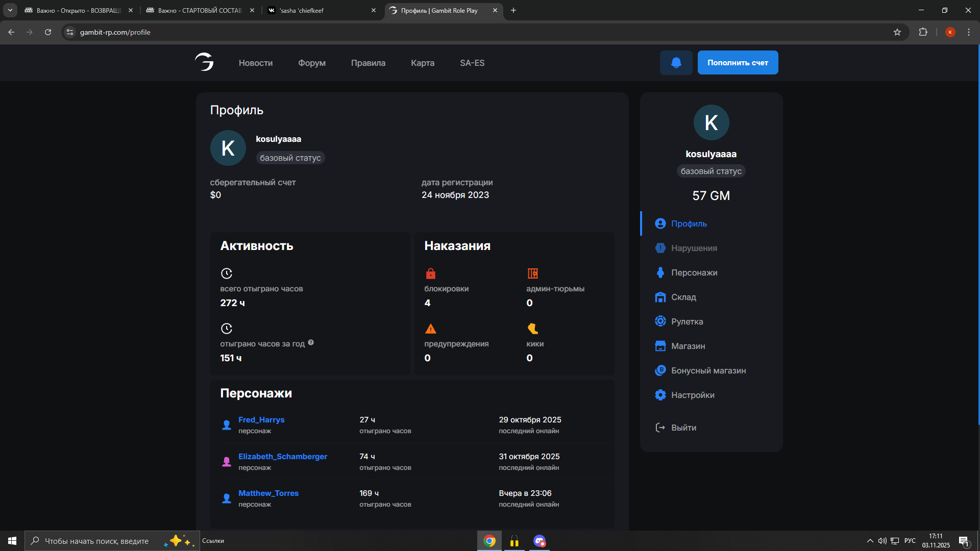Open Рулетка in sidebar
980x551 pixels.
click(687, 321)
